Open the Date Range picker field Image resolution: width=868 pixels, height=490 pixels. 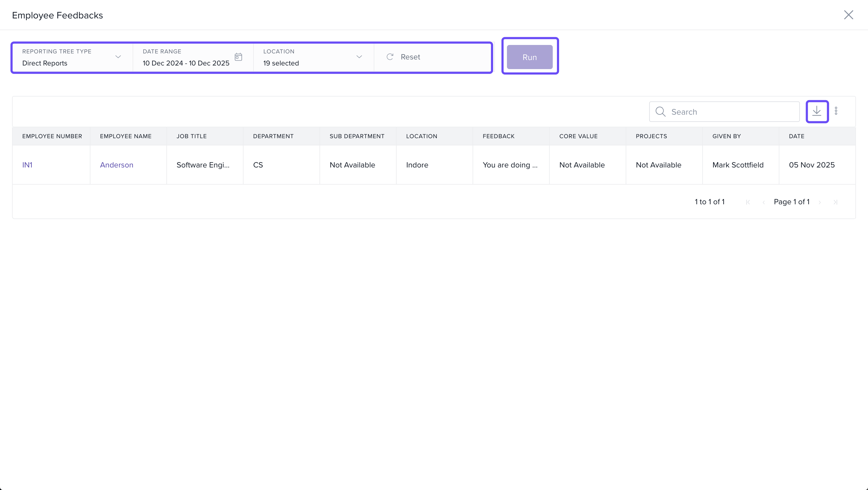point(186,63)
